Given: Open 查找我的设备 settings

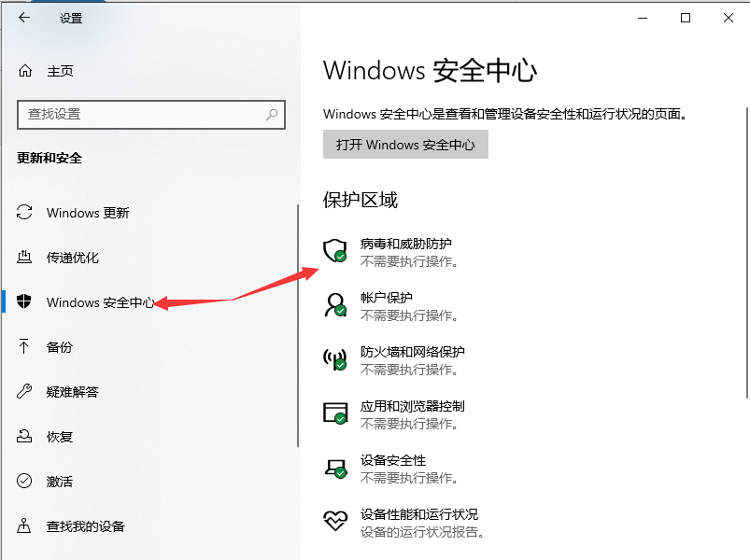Looking at the screenshot, I should [x=86, y=526].
